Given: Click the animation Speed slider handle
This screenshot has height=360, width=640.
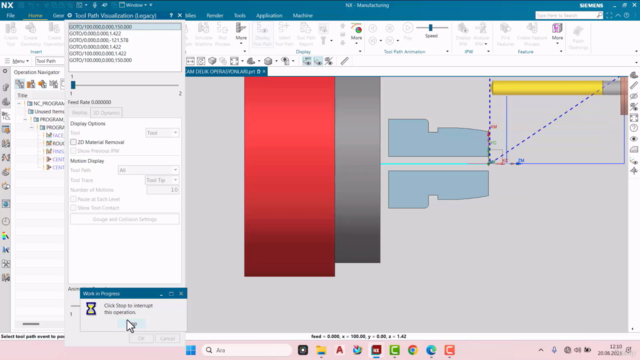Looking at the screenshot, I should click(430, 27).
